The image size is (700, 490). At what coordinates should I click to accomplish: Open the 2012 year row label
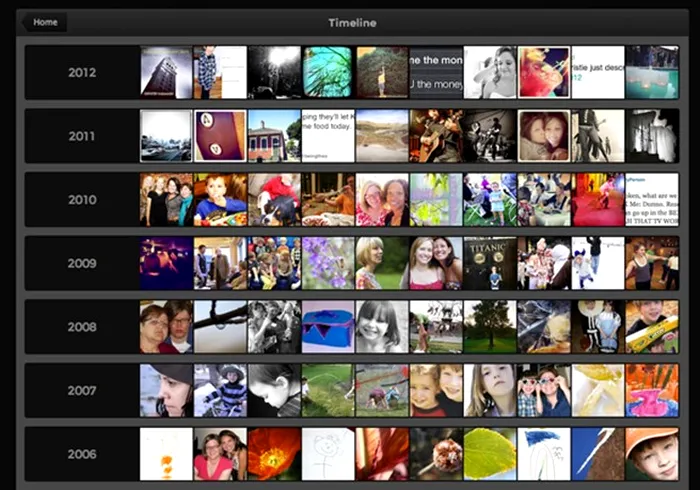(x=82, y=72)
